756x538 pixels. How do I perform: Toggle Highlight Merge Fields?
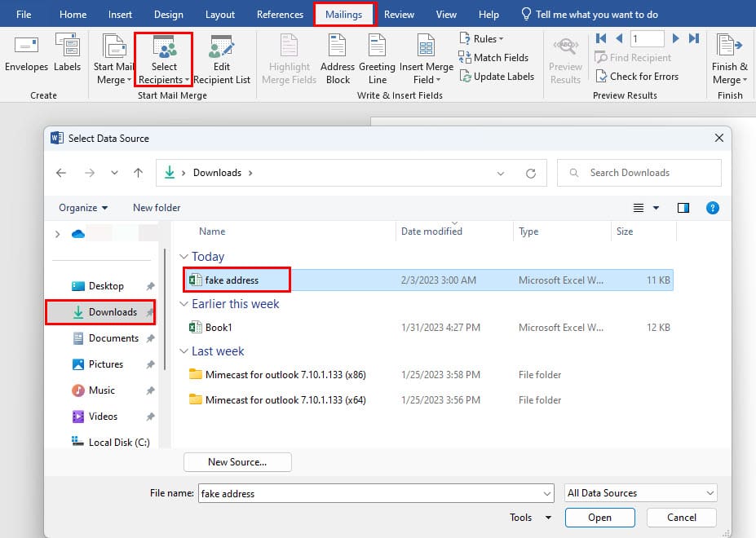click(x=289, y=57)
